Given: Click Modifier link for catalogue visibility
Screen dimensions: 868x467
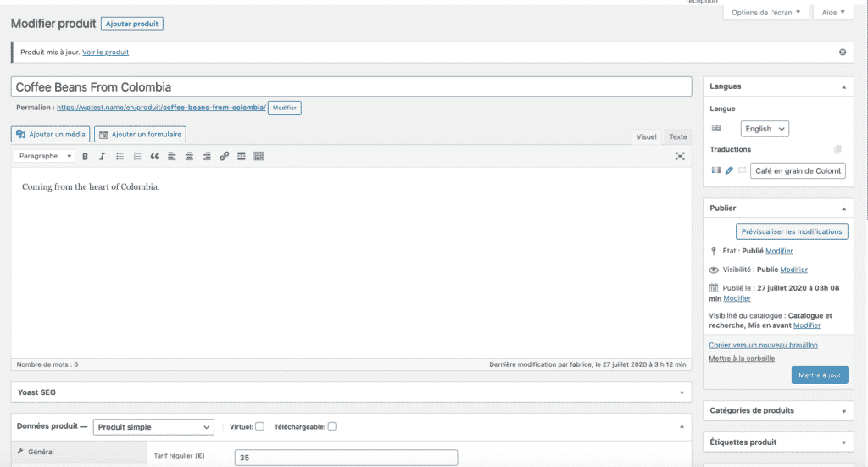Looking at the screenshot, I should point(807,325).
